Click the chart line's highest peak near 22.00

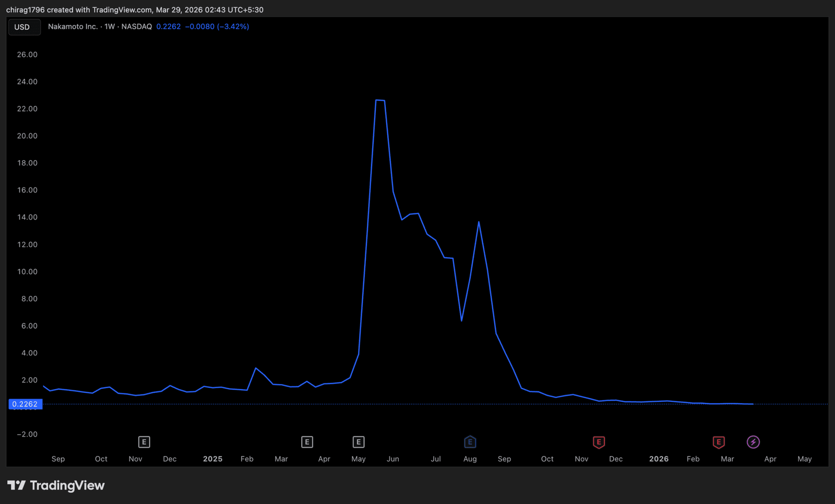coord(380,100)
